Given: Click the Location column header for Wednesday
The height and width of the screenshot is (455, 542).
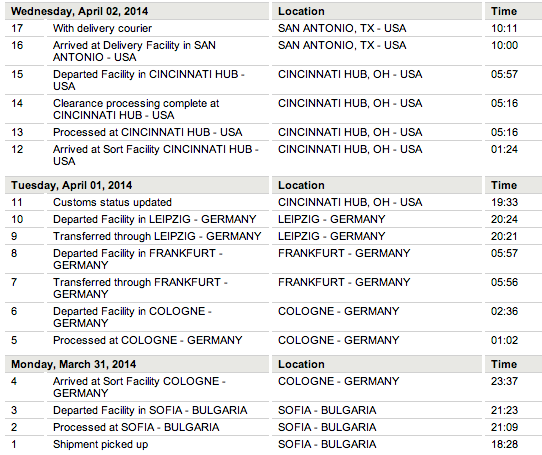Looking at the screenshot, I should point(301,11).
